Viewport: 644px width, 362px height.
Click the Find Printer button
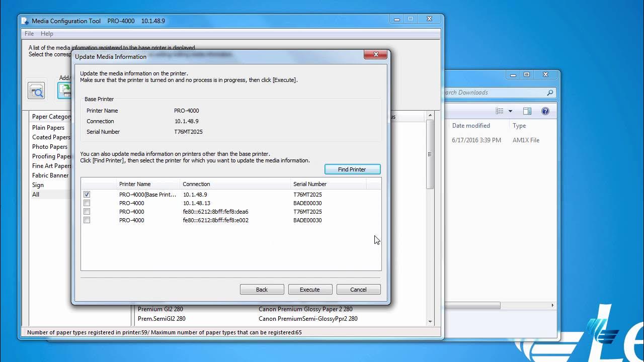[x=352, y=169]
